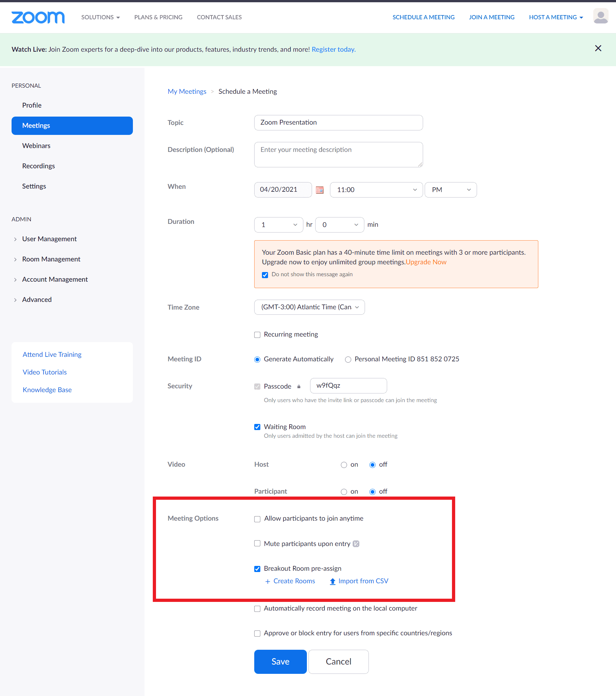Open Knowledge Base link
The width and height of the screenshot is (616, 696).
(47, 390)
